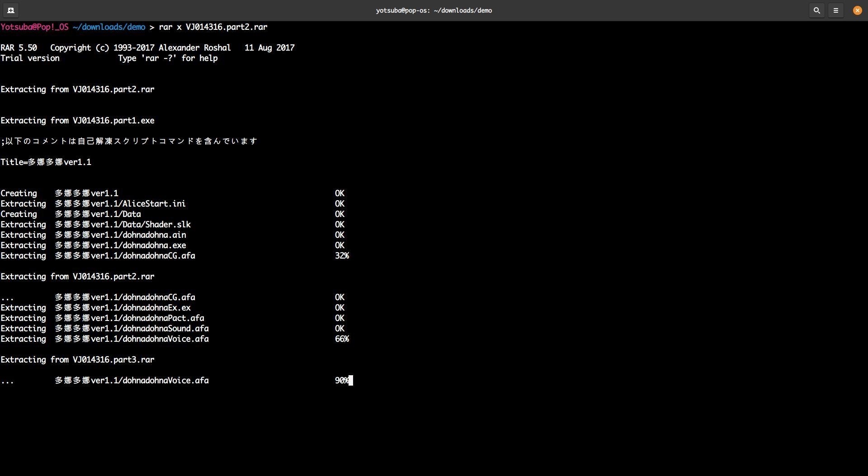Image resolution: width=868 pixels, height=476 pixels.
Task: Click the typed command rar x VJ014316.part2.rar
Action: tap(213, 27)
